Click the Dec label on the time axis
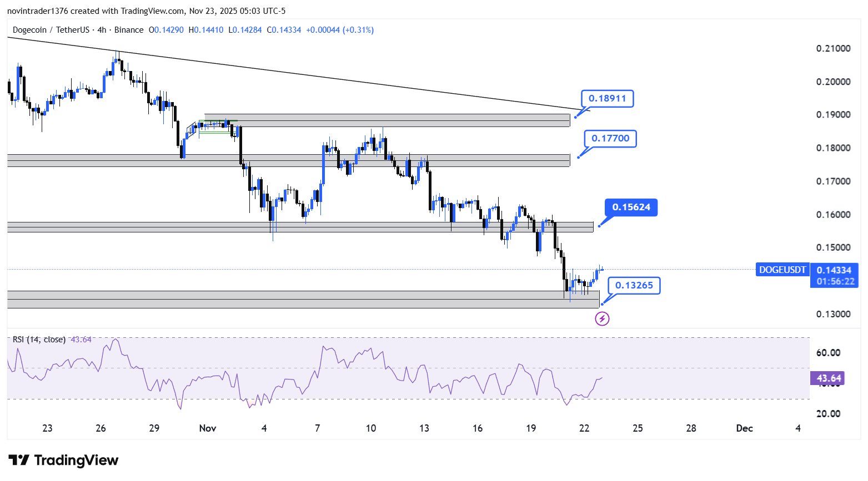Viewport: 868px width, 481px height. click(744, 428)
